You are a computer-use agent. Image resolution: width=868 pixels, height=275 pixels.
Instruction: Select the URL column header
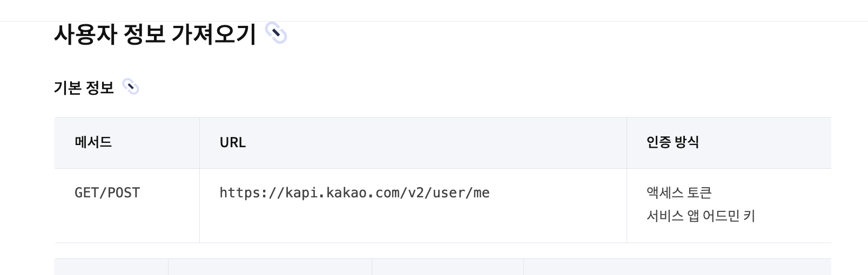click(413, 143)
